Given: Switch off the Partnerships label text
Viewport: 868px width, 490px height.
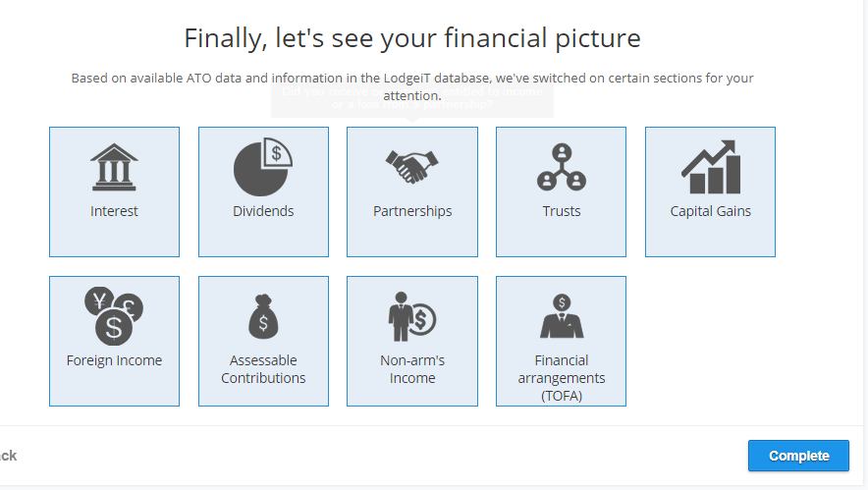Looking at the screenshot, I should (411, 211).
